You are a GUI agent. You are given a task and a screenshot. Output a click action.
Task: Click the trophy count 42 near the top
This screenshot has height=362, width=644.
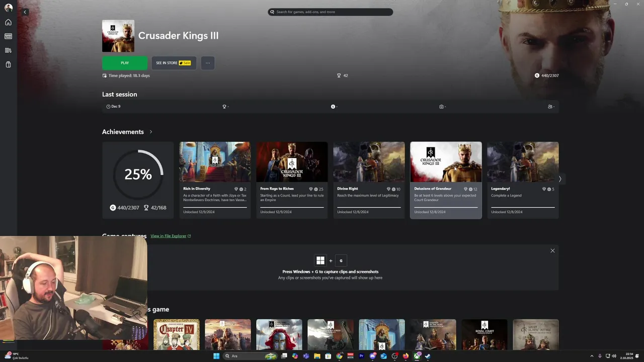click(x=343, y=75)
